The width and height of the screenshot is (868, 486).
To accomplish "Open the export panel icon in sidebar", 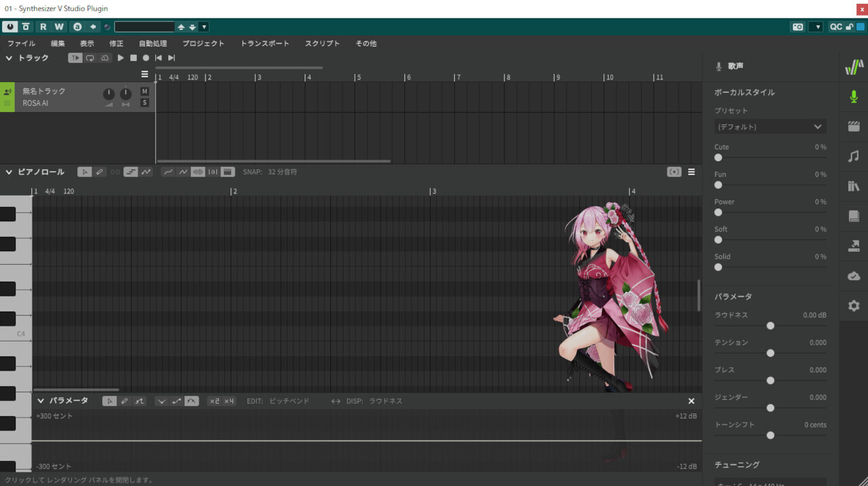I will pyautogui.click(x=854, y=246).
